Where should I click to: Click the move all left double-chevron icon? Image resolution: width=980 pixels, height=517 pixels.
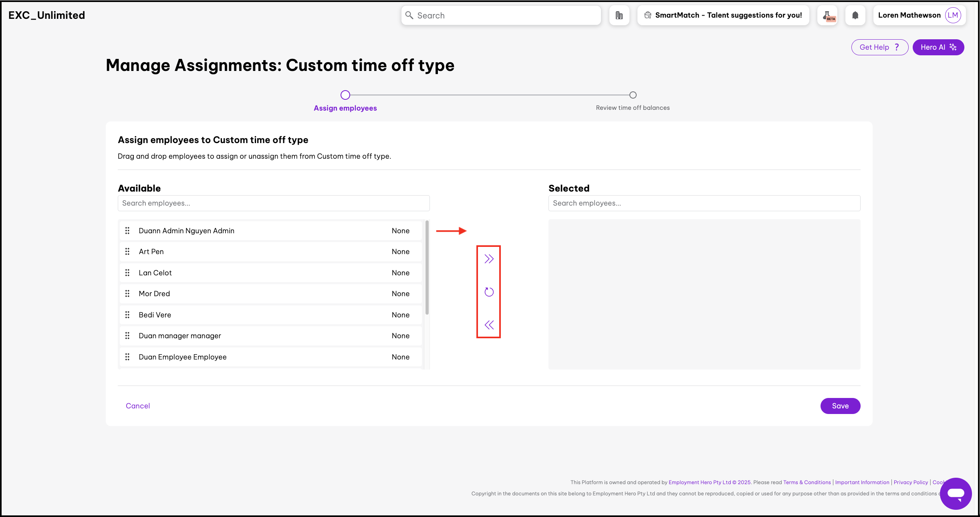[489, 325]
